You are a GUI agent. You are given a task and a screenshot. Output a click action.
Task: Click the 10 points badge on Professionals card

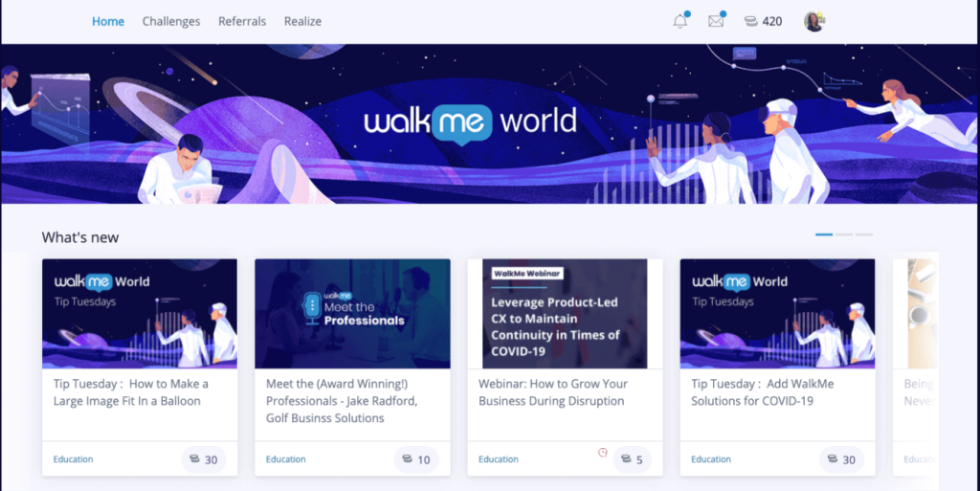coord(415,459)
